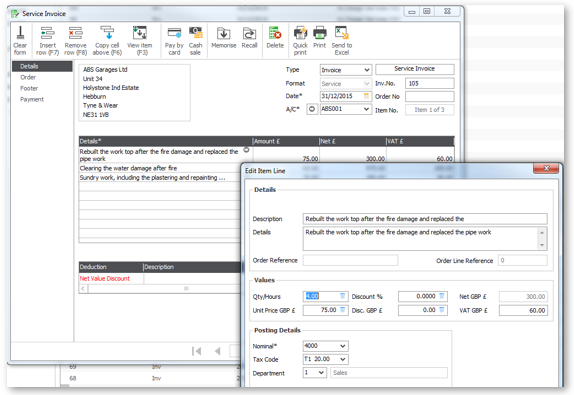Open Pay by card option
The height and width of the screenshot is (395, 574).
(x=174, y=40)
